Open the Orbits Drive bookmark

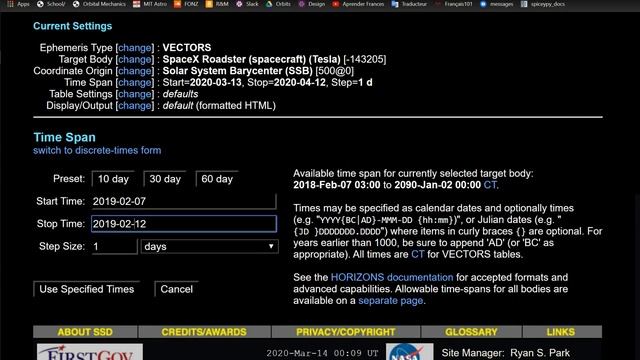click(278, 4)
